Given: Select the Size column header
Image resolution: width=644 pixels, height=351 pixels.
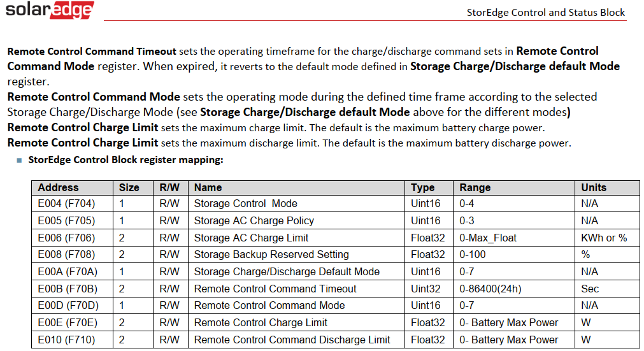Looking at the screenshot, I should click(x=129, y=187).
